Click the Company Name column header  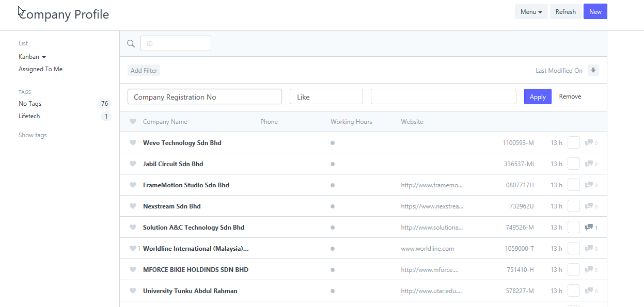(165, 122)
